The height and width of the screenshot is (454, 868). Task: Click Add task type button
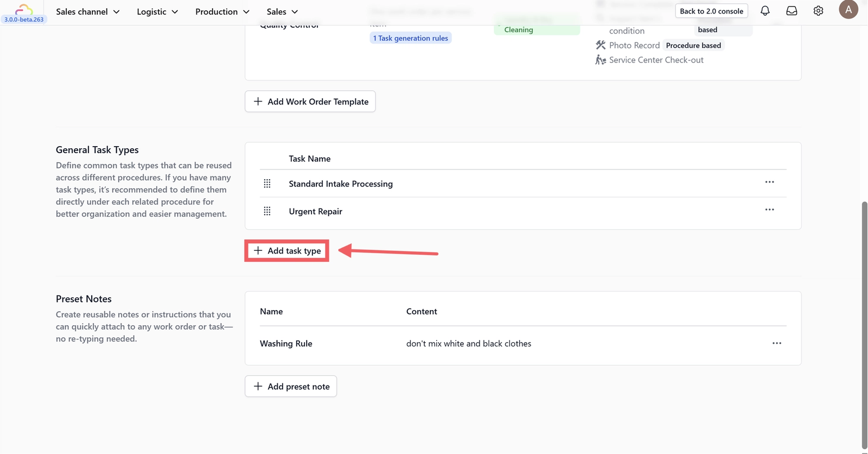[x=287, y=251]
